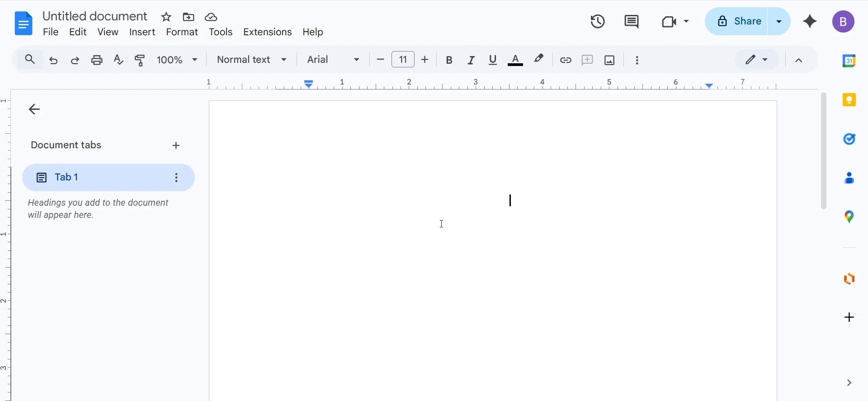This screenshot has height=401, width=868.
Task: Star the Untitled document
Action: point(166,17)
